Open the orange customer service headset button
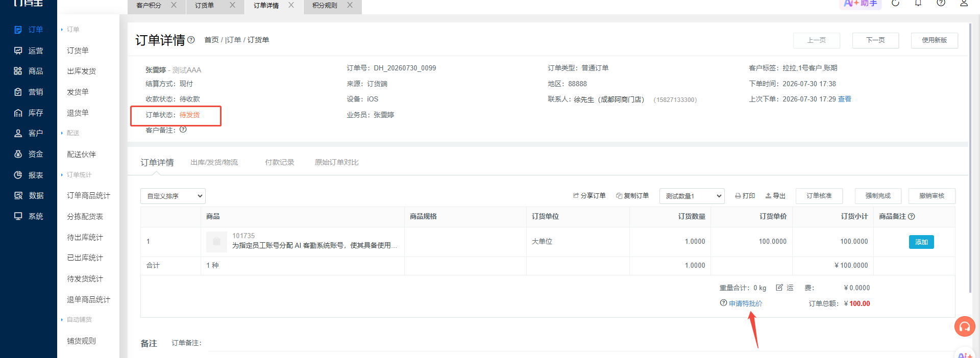The image size is (980, 358). [x=965, y=326]
